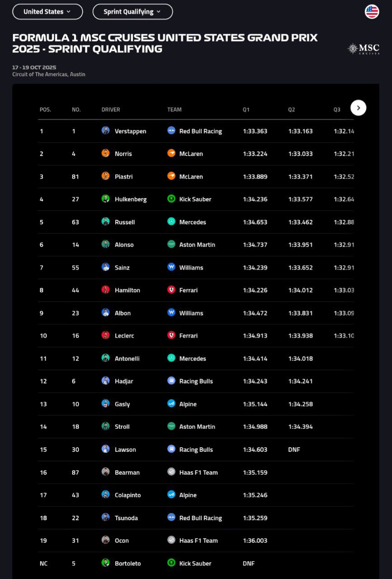Click the Kick Sauber logo beside Hulkenberg
Screen dimensions: 392x579
click(x=171, y=199)
